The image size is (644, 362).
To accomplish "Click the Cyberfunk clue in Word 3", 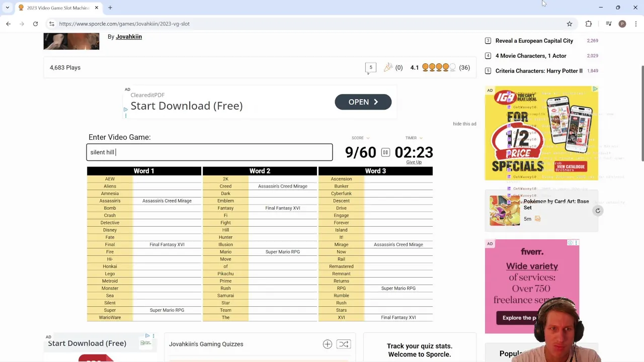I will click(341, 194).
